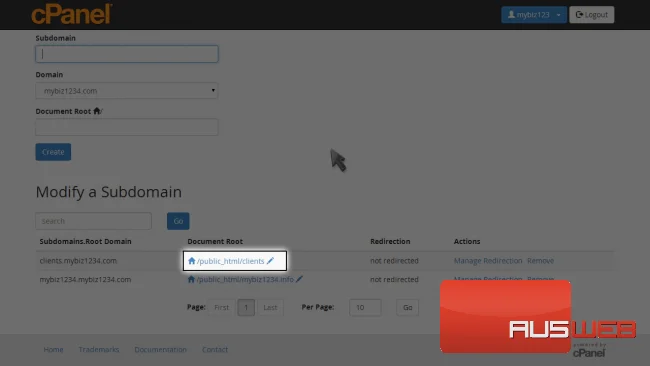Click into the Document Root input
This screenshot has width=650, height=366.
(126, 127)
